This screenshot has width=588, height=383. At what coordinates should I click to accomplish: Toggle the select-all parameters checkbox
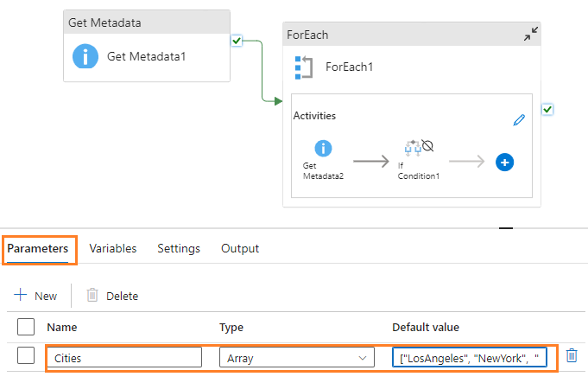click(x=26, y=327)
